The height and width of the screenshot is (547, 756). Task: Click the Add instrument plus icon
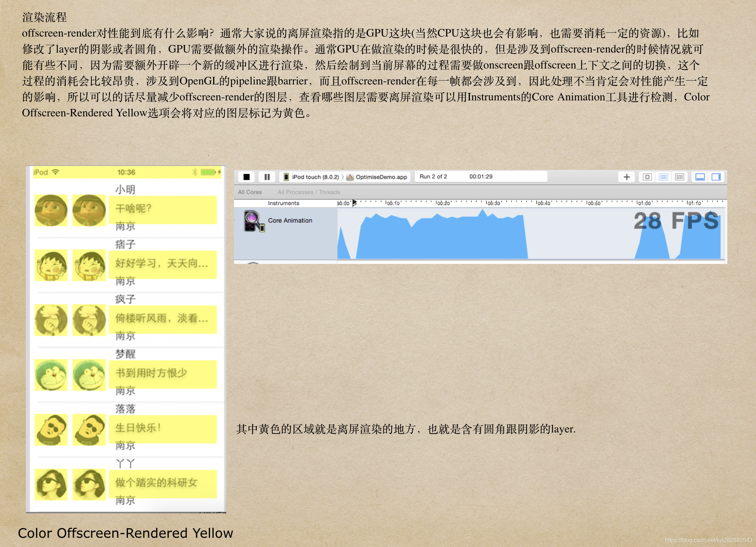pyautogui.click(x=627, y=177)
